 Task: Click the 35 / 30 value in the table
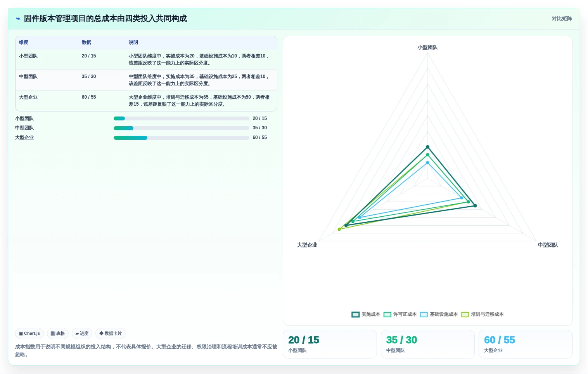point(89,77)
